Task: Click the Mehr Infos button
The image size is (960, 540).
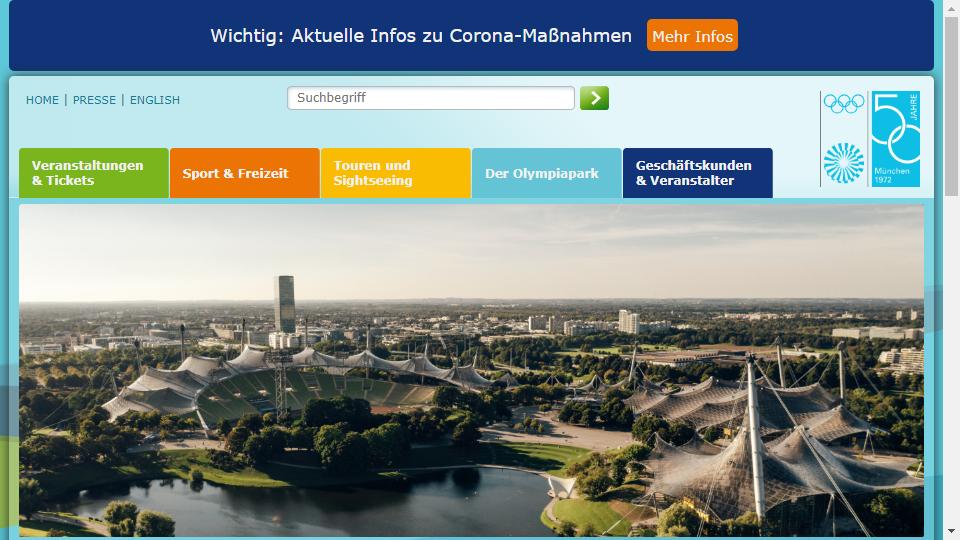Action: coord(692,36)
